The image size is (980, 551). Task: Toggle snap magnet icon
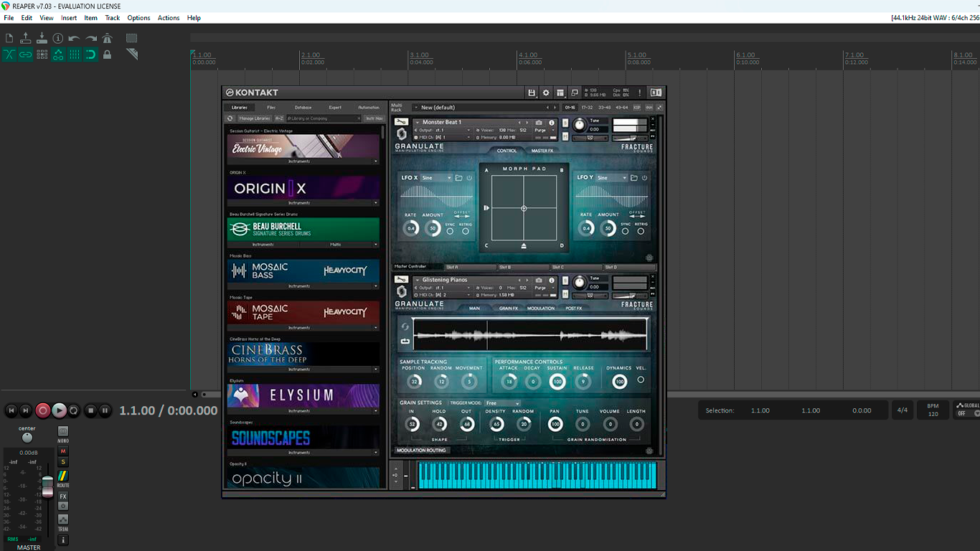click(x=91, y=55)
